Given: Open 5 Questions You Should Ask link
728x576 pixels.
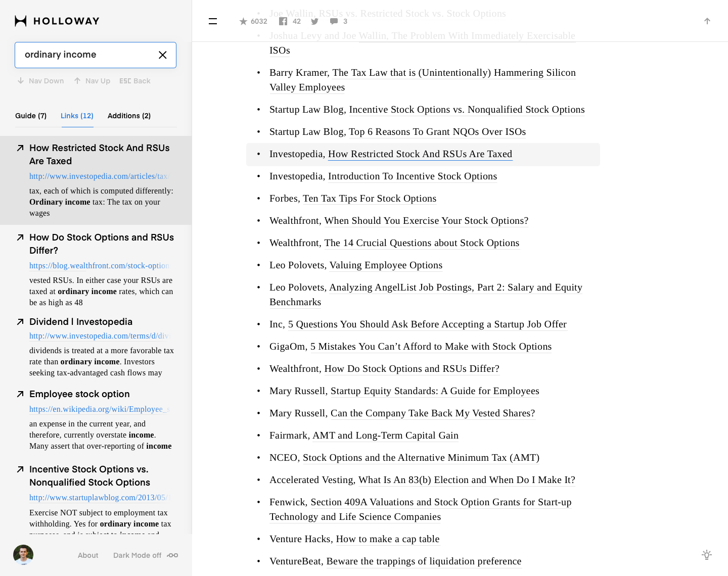Looking at the screenshot, I should 427,324.
